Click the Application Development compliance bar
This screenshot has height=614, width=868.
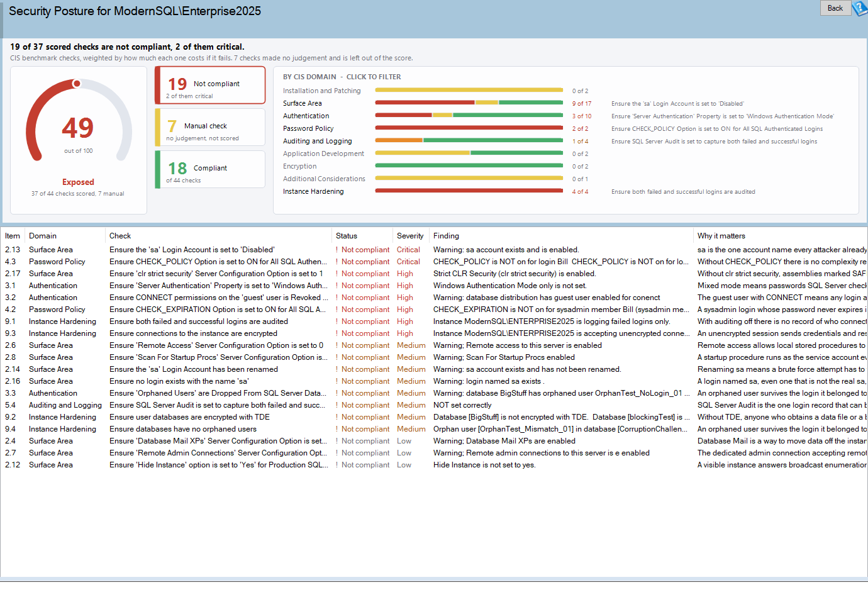469,153
